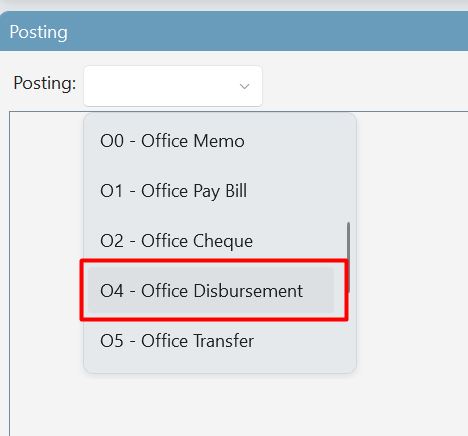The image size is (468, 436).
Task: Click the chevron arrow in Posting combo box
Action: tap(244, 86)
